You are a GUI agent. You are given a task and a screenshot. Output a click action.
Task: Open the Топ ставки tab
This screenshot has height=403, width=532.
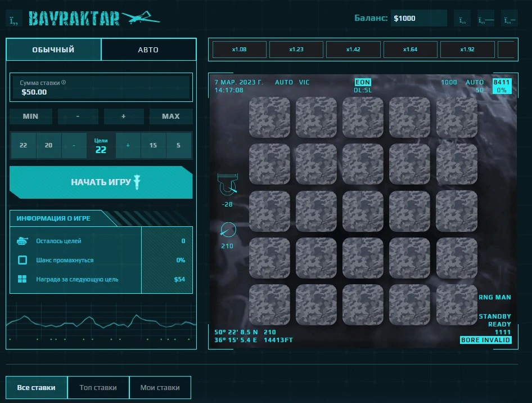point(98,387)
